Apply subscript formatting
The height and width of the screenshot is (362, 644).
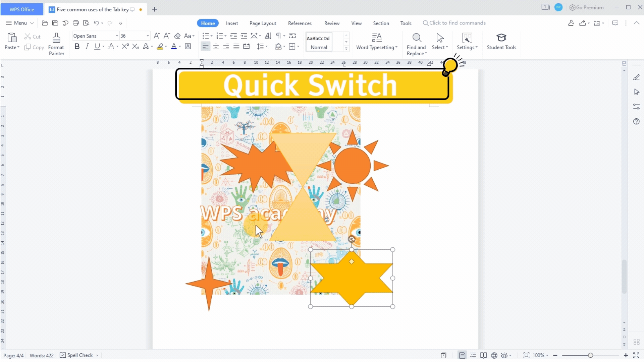pos(136,47)
